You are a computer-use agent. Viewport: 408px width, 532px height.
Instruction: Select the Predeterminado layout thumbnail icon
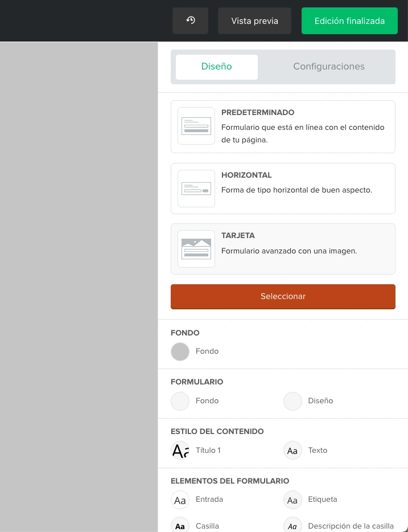point(196,126)
